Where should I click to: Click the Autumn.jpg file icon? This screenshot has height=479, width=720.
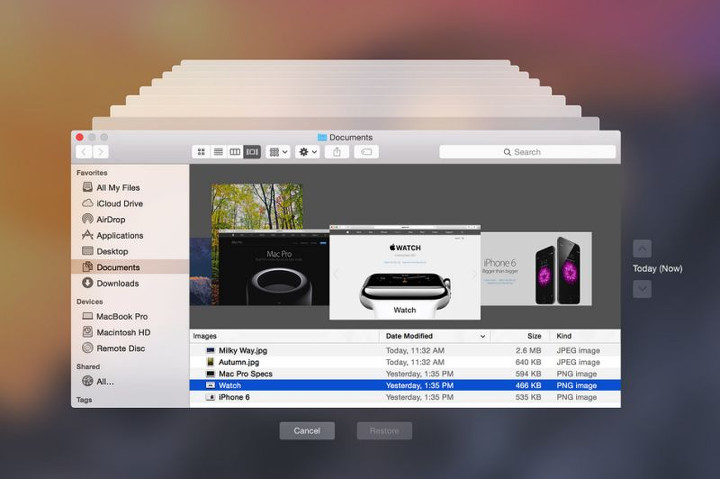(210, 362)
